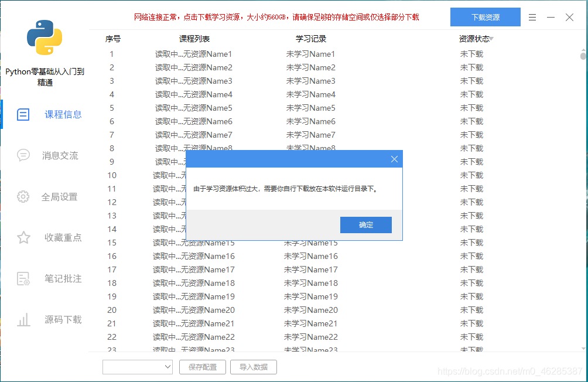
Task: Click the course info document icon
Action: (x=23, y=114)
